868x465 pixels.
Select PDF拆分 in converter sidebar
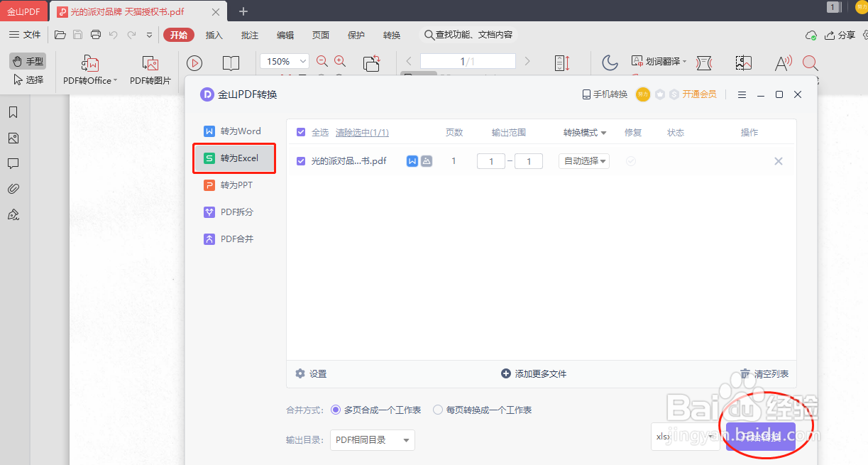click(x=235, y=212)
